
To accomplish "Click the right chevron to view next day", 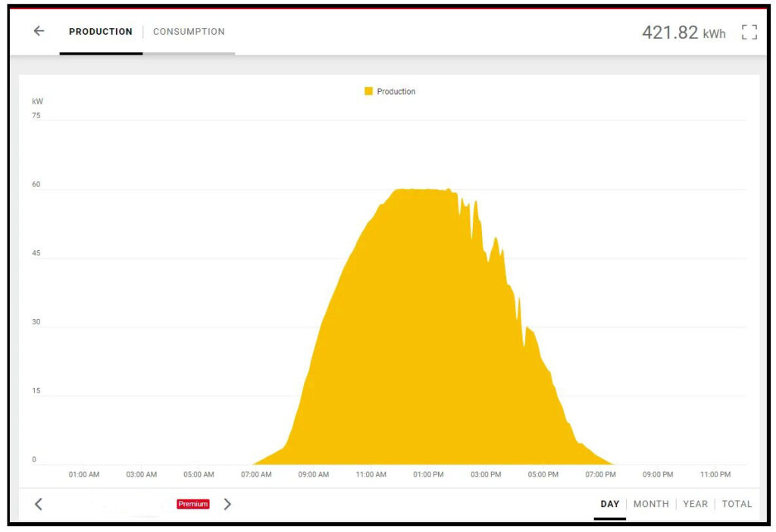I will coord(227,504).
